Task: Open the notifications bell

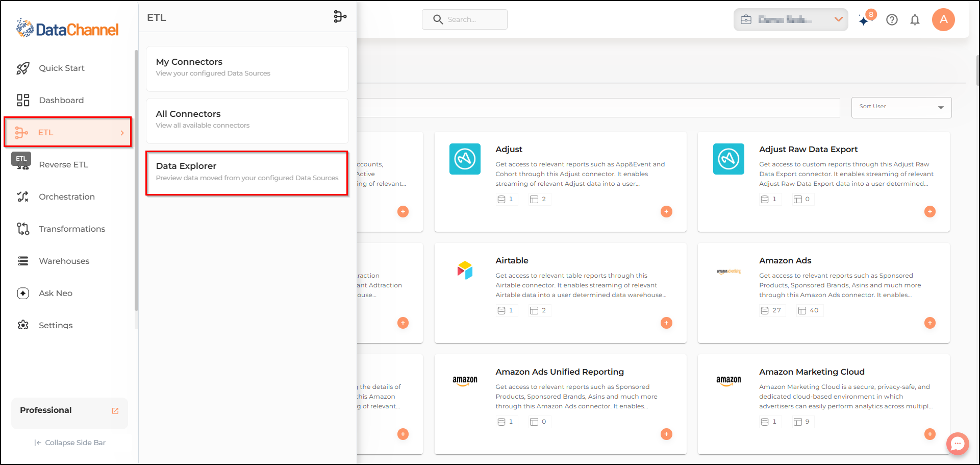Action: 915,20
